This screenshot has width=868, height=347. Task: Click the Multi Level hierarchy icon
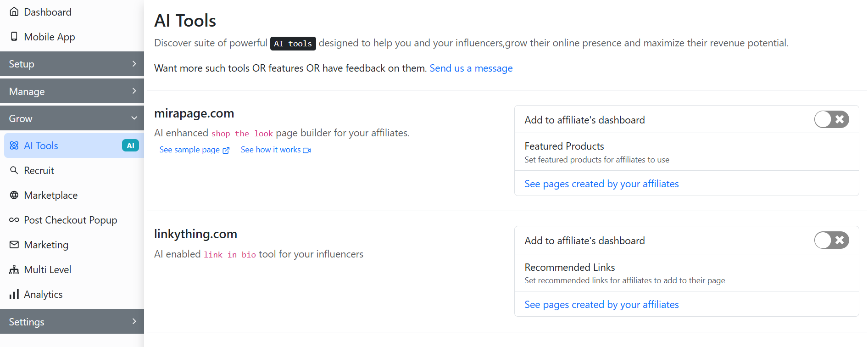(x=14, y=269)
